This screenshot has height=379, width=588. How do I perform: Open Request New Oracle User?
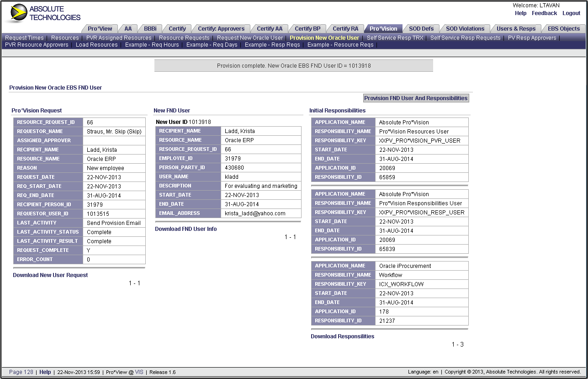[x=250, y=38]
